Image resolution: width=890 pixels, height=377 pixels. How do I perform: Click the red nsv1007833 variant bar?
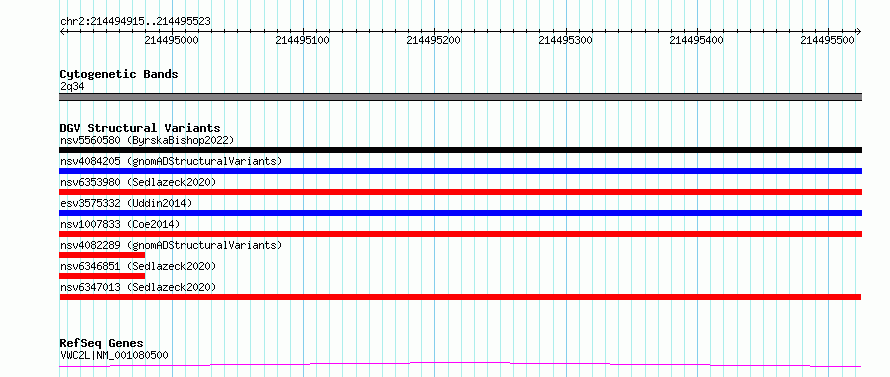coord(460,234)
